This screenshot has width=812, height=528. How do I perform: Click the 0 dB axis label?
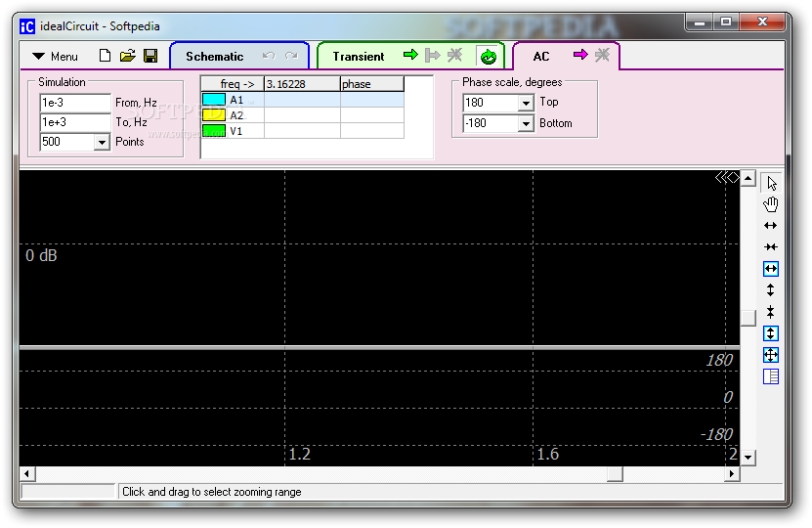click(41, 255)
